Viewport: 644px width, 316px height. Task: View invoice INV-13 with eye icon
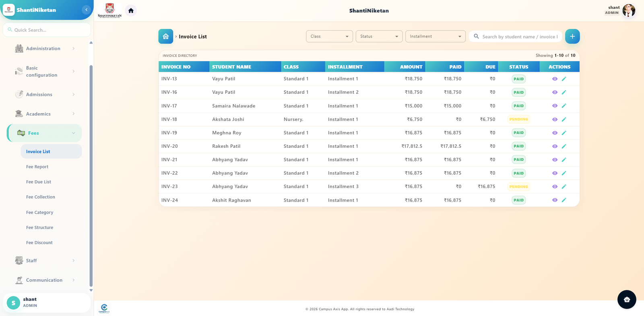(x=555, y=79)
